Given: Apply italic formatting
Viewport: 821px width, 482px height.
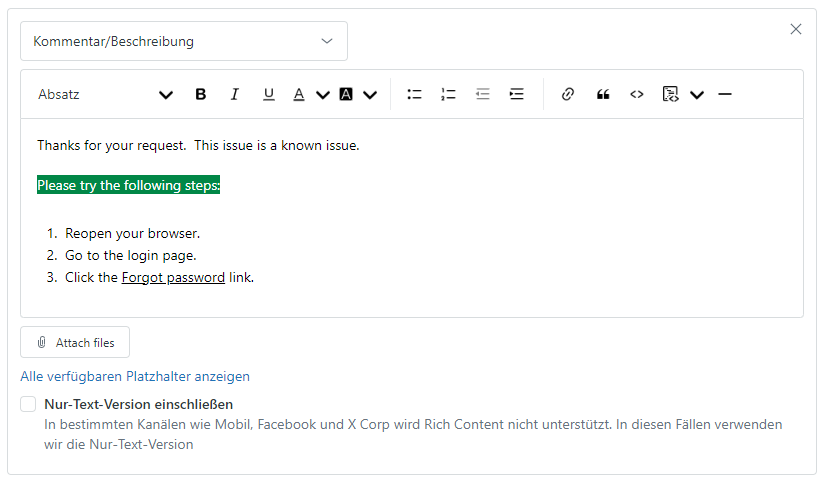Looking at the screenshot, I should coord(235,94).
